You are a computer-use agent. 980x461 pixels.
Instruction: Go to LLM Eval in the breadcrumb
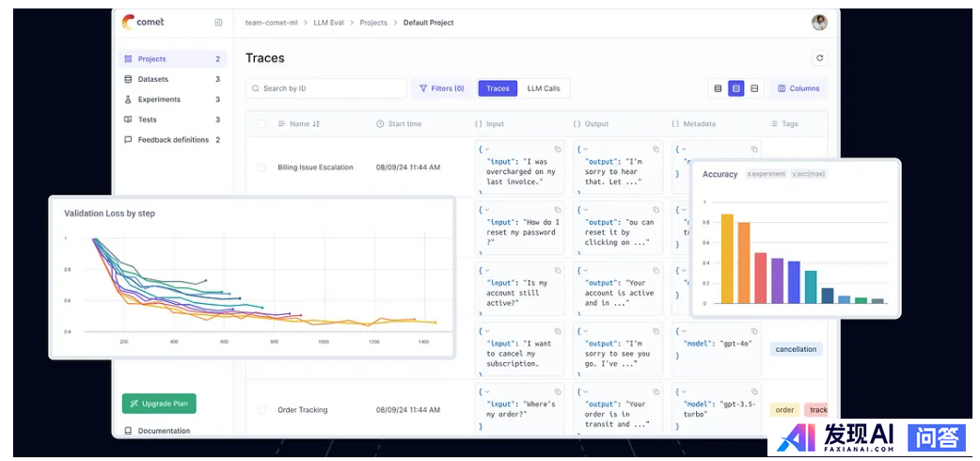(328, 23)
